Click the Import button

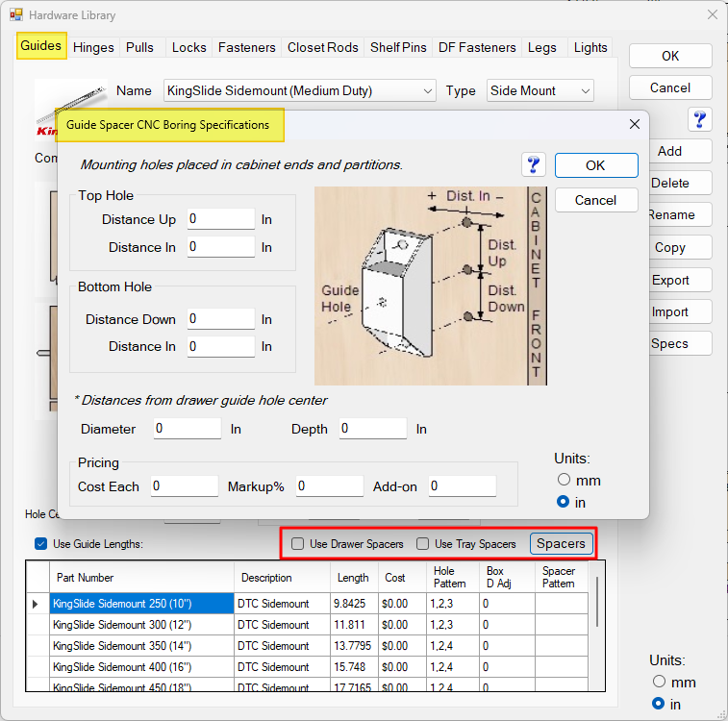670,311
